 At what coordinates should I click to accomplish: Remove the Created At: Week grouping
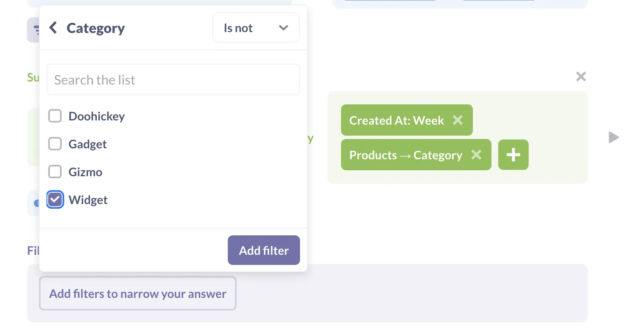tap(458, 120)
